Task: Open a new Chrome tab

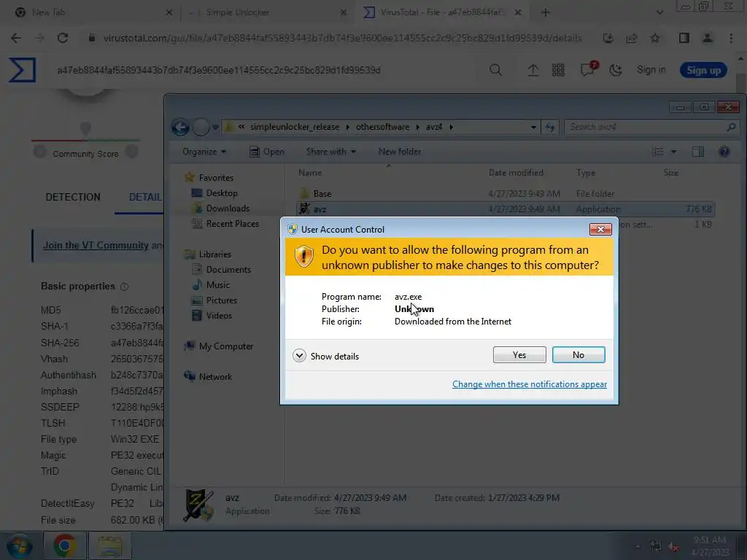Action: [x=546, y=13]
